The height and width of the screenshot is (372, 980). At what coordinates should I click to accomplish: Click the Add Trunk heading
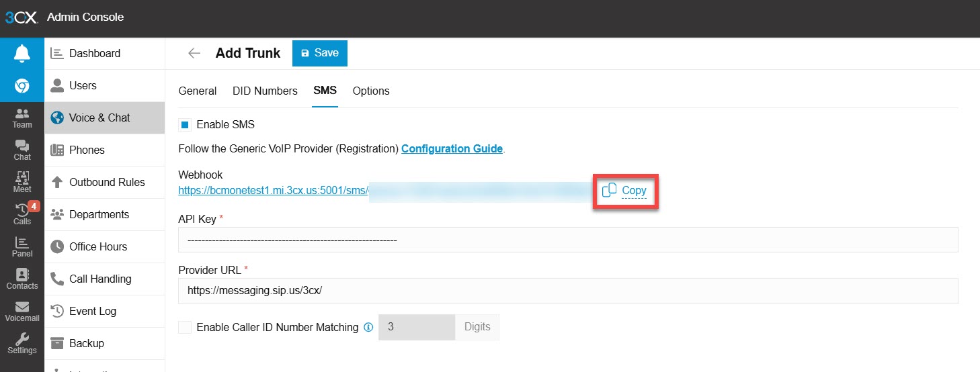pyautogui.click(x=248, y=53)
